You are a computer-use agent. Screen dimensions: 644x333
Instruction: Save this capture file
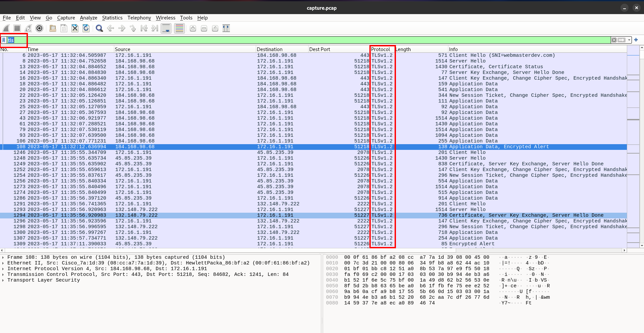pos(64,29)
